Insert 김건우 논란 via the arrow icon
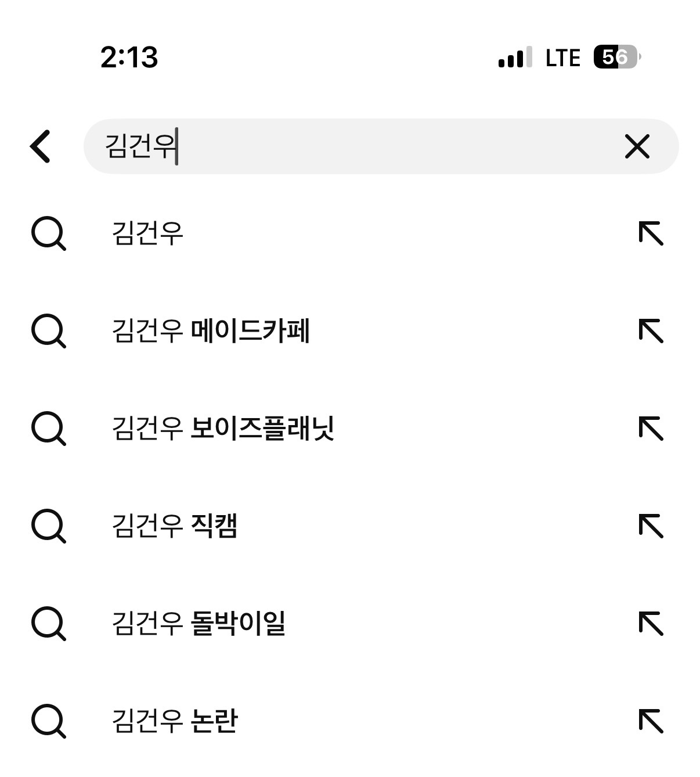 (x=651, y=721)
